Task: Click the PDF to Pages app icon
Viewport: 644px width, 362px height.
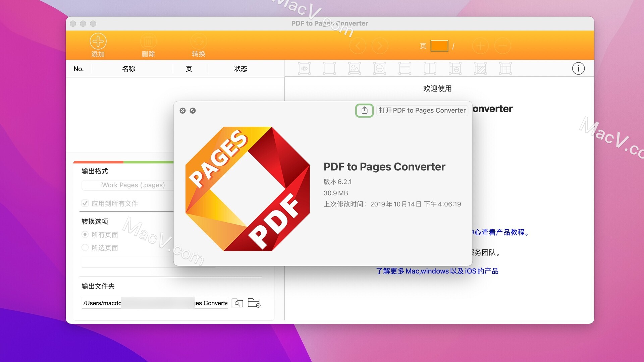Action: tap(248, 189)
